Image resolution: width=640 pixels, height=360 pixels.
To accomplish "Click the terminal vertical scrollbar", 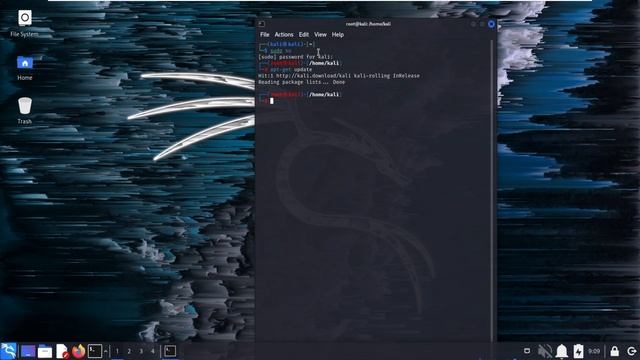I will (492, 190).
